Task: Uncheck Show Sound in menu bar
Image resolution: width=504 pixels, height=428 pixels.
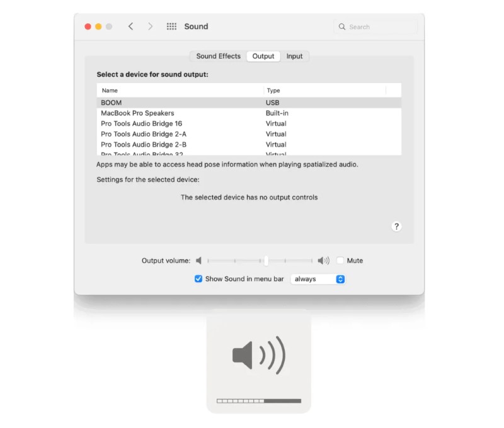Action: point(198,279)
